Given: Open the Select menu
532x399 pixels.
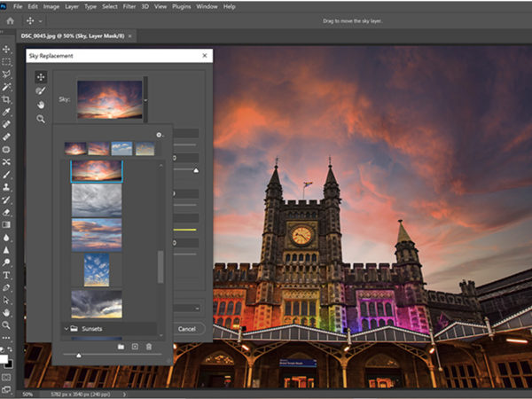Looking at the screenshot, I should click(110, 6).
